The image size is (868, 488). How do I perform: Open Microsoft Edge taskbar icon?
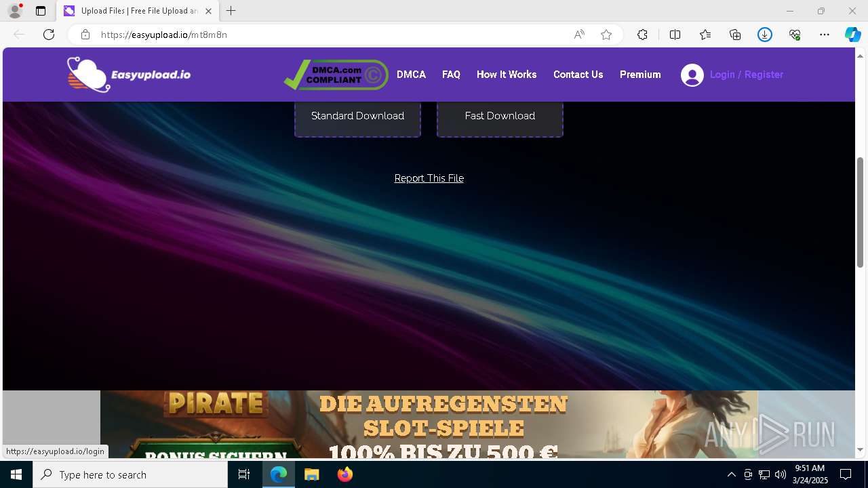click(x=279, y=474)
